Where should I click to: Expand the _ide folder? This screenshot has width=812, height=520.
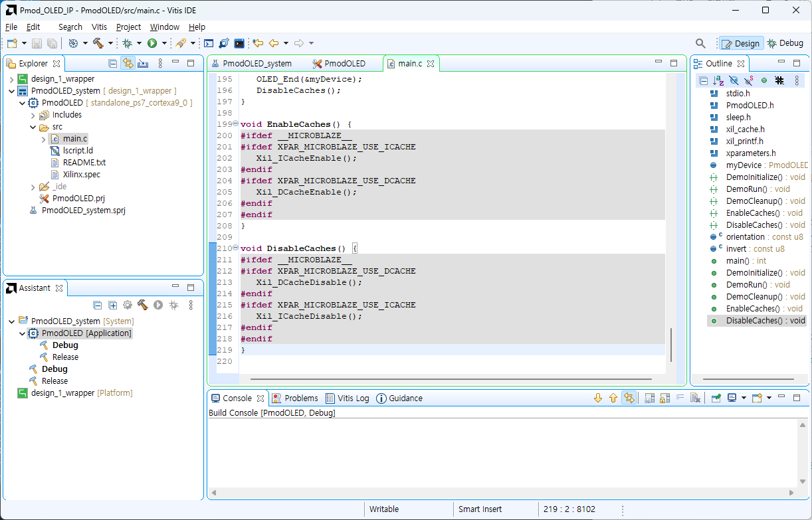(x=33, y=187)
